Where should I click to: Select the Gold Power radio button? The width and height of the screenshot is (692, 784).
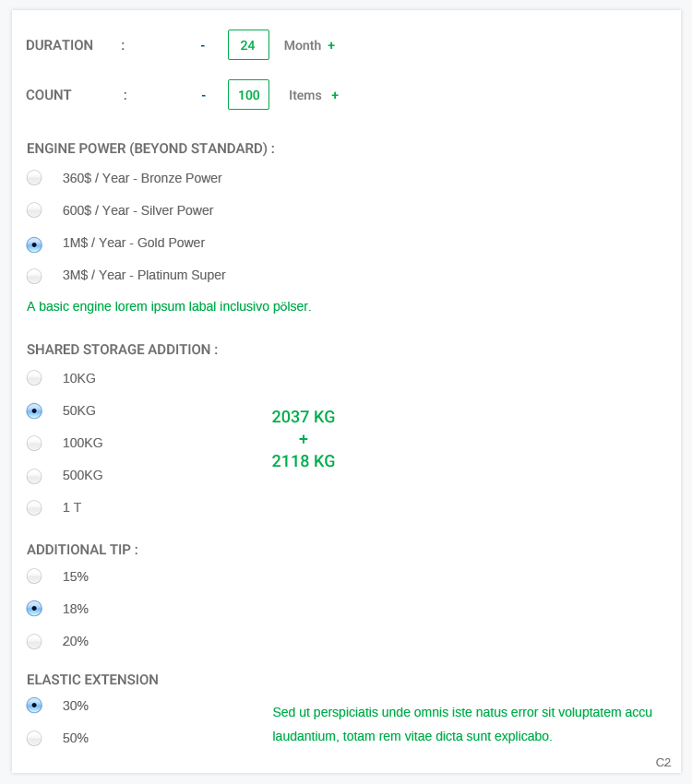tap(34, 244)
